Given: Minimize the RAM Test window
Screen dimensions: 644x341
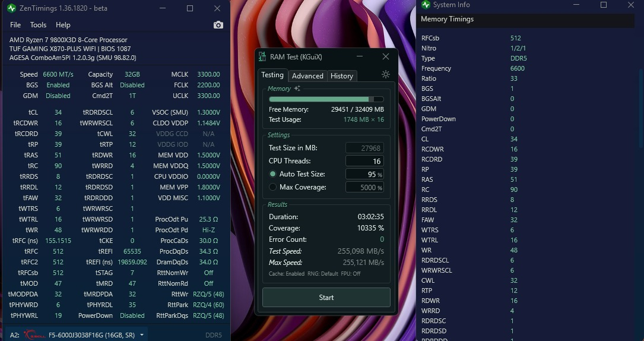Looking at the screenshot, I should point(359,56).
